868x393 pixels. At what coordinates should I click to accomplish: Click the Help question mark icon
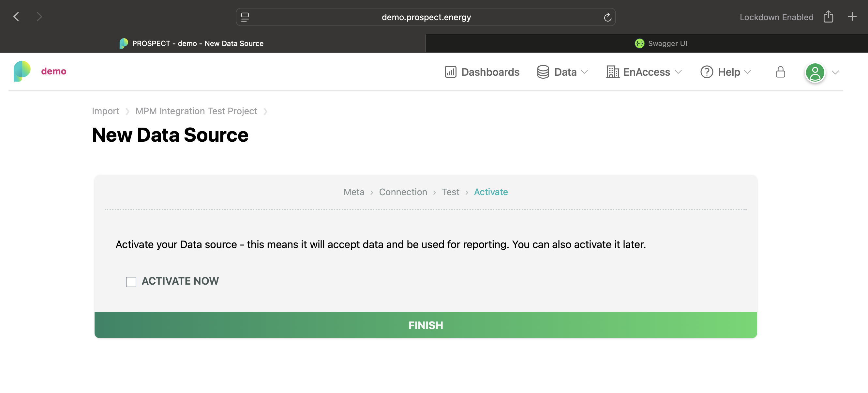point(706,71)
